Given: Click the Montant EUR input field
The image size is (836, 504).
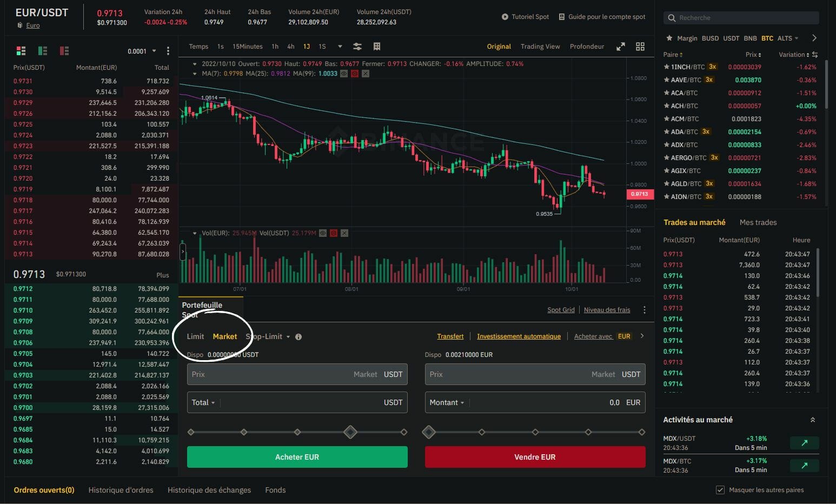Looking at the screenshot, I should pyautogui.click(x=535, y=402).
